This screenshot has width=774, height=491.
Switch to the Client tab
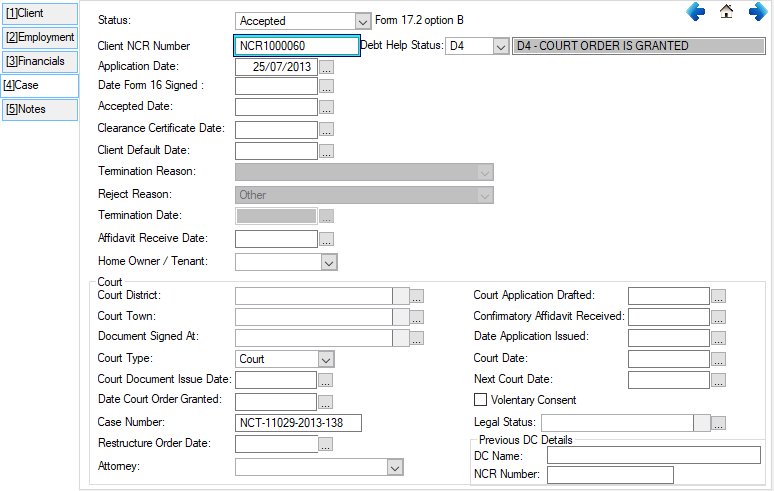click(39, 13)
